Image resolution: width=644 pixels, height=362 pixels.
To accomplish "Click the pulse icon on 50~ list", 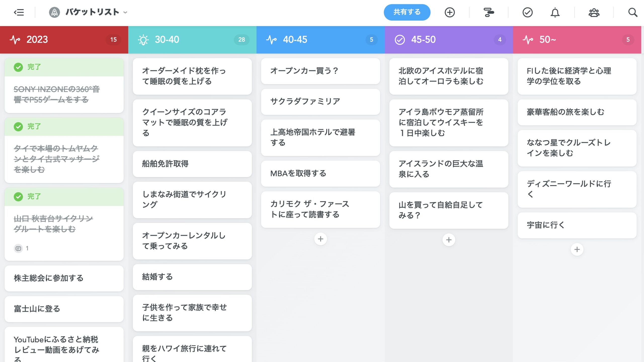I will [x=528, y=39].
